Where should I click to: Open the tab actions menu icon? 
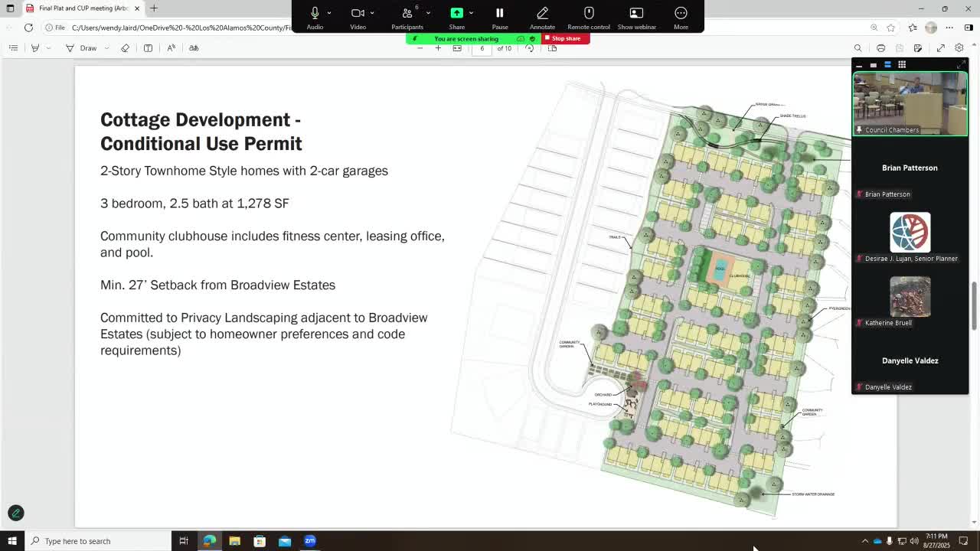coord(10,8)
